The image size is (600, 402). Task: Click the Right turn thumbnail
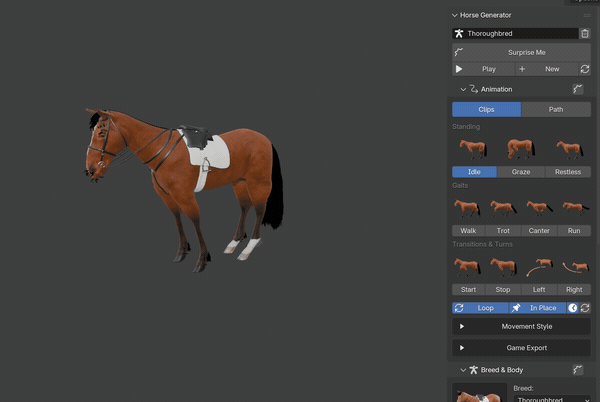point(575,267)
